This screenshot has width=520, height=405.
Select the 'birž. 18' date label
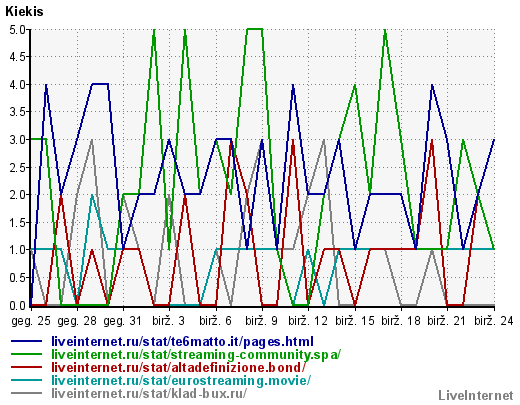401,321
